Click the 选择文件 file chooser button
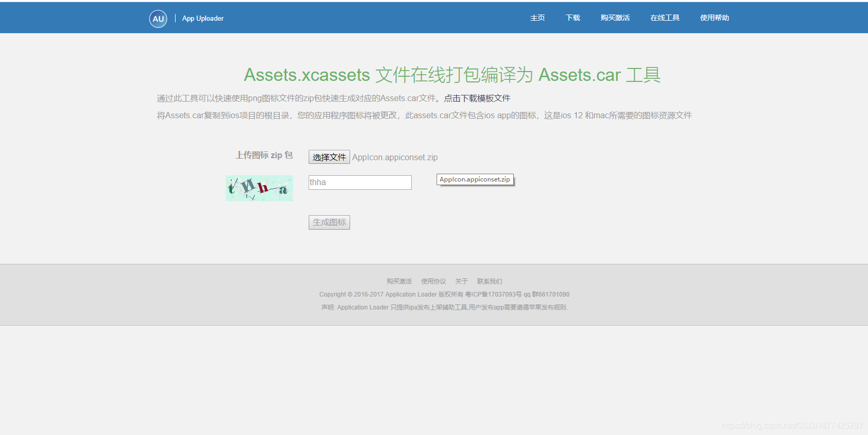Screen dimensions: 868x435 tap(329, 157)
